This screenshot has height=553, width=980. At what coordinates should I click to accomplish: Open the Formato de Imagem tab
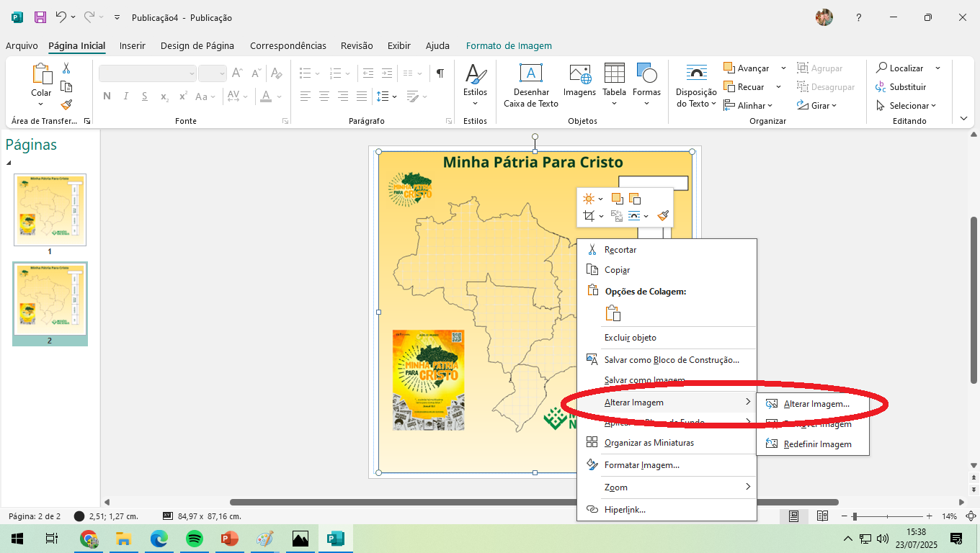click(509, 45)
